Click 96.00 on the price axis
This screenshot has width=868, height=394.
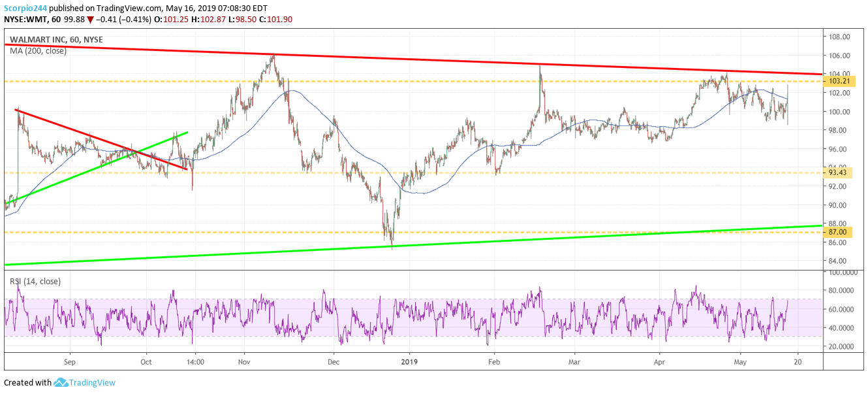pos(838,149)
